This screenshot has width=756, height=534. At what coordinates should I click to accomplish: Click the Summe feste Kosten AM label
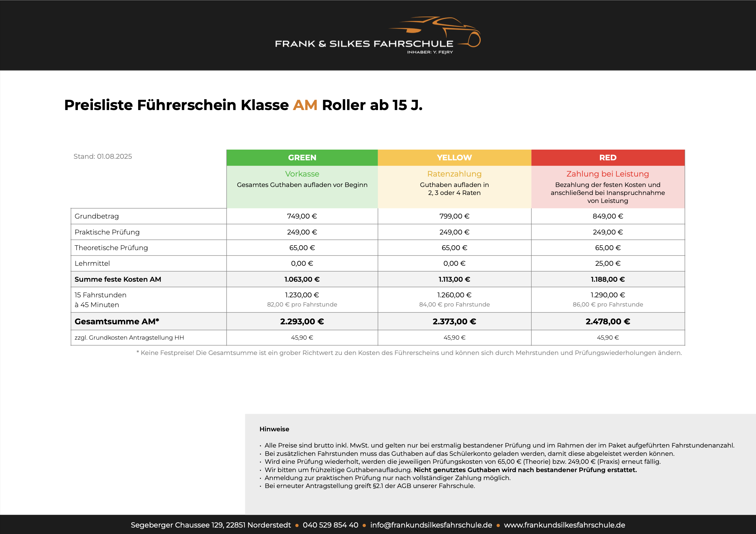(x=118, y=280)
